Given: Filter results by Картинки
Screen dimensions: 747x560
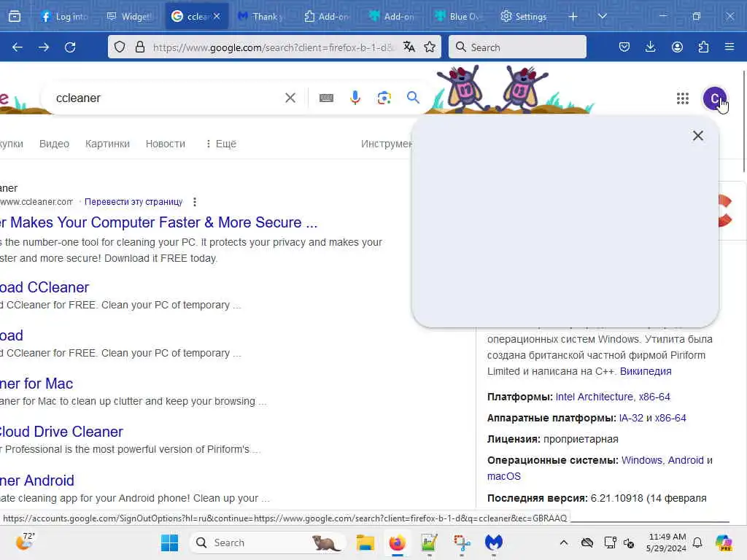Looking at the screenshot, I should pyautogui.click(x=107, y=144).
